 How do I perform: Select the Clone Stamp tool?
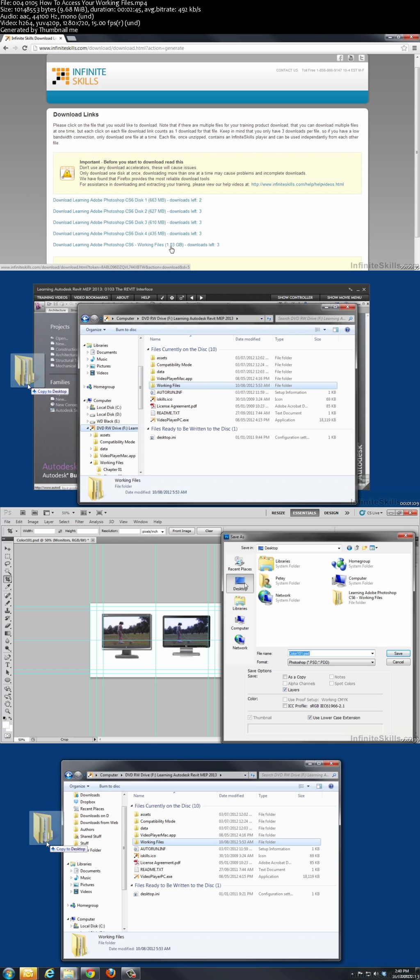(x=7, y=610)
